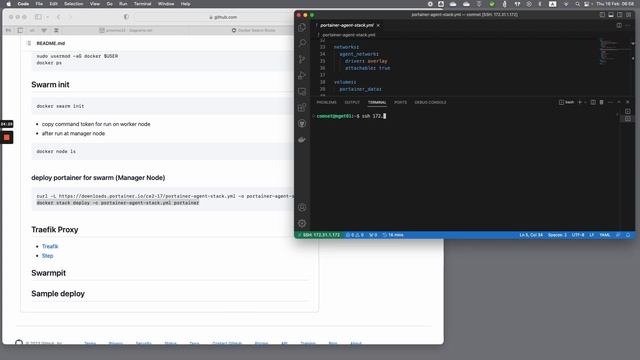Select the TERMINAL panel tab
Image resolution: width=640 pixels, height=360 pixels.
tap(377, 102)
